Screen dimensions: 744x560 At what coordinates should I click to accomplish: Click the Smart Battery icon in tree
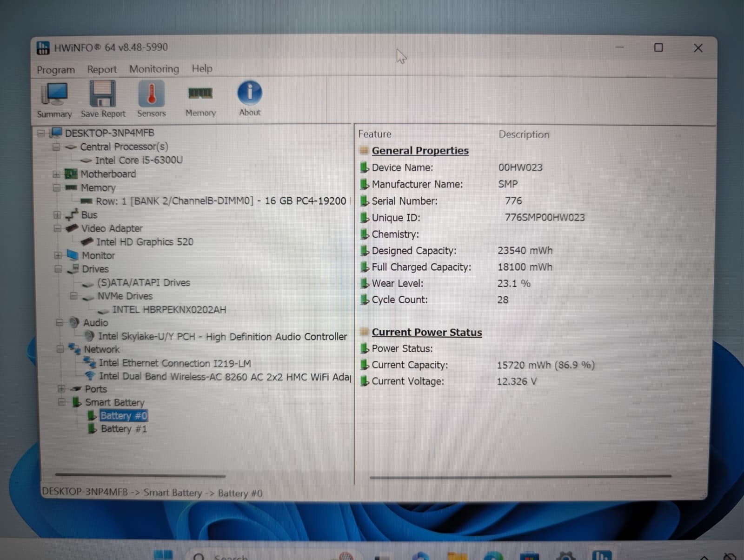[x=77, y=402]
